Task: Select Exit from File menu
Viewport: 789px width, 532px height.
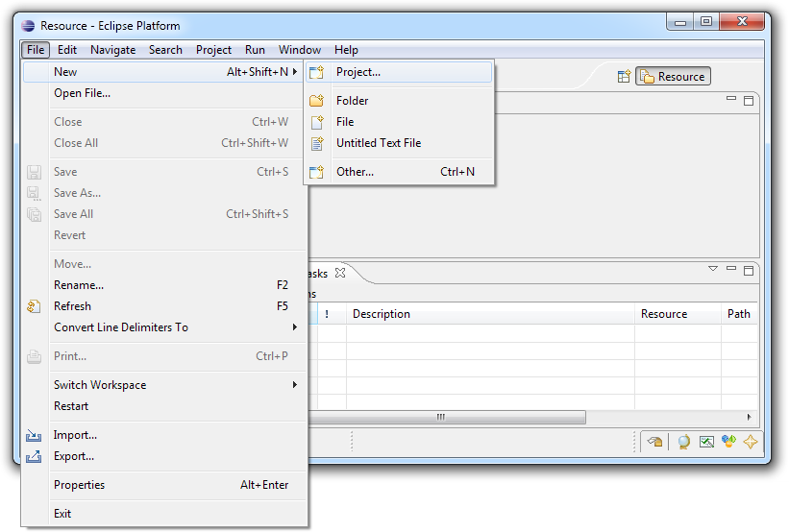Action: click(x=164, y=514)
